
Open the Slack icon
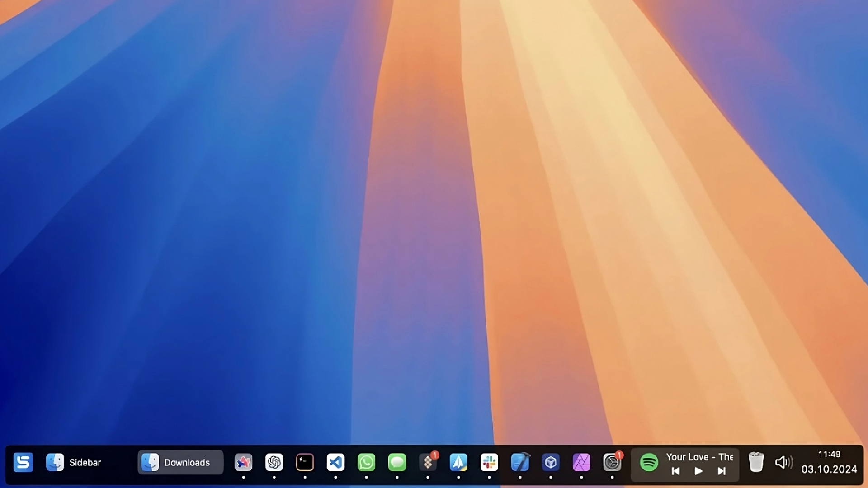(x=489, y=462)
